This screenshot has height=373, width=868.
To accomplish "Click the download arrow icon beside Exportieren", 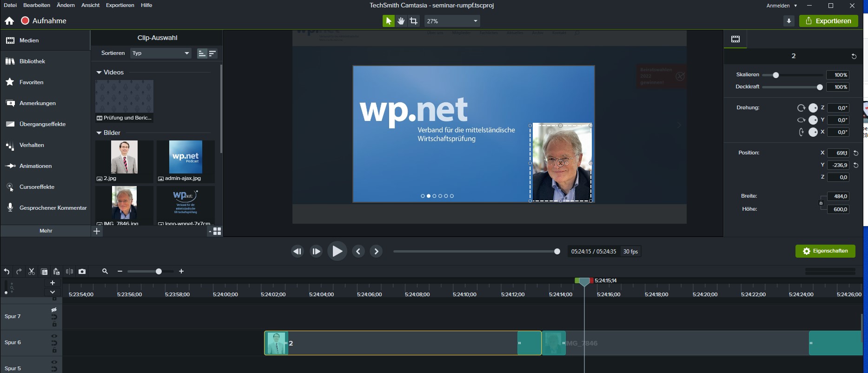I will (788, 21).
